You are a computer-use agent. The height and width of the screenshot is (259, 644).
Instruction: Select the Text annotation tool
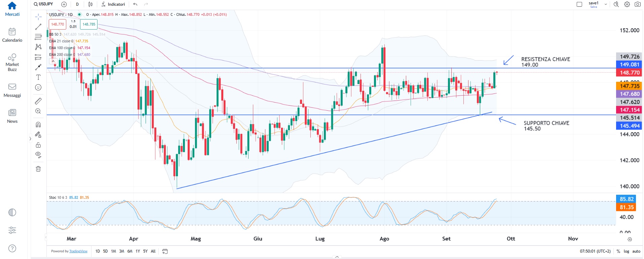pyautogui.click(x=38, y=77)
